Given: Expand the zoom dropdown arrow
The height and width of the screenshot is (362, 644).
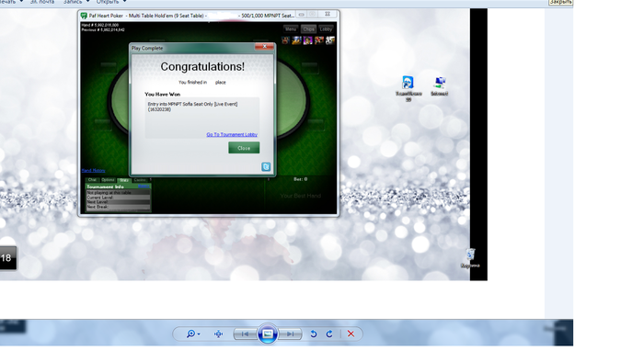Looking at the screenshot, I should coord(199,334).
